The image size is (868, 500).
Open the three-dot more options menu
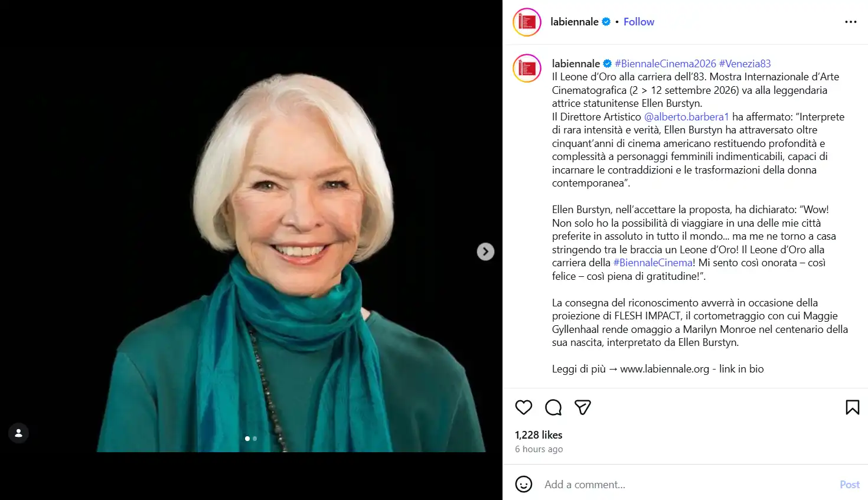(850, 22)
